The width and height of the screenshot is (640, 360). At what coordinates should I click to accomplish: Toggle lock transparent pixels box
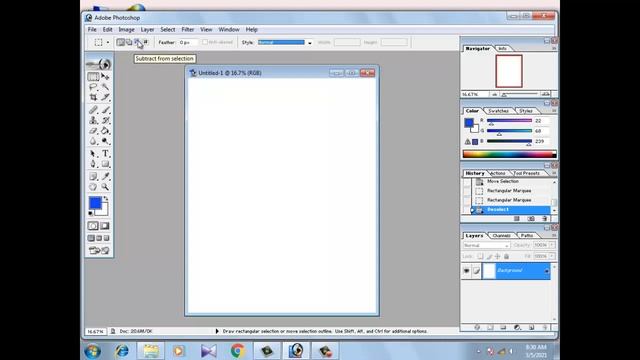480,256
